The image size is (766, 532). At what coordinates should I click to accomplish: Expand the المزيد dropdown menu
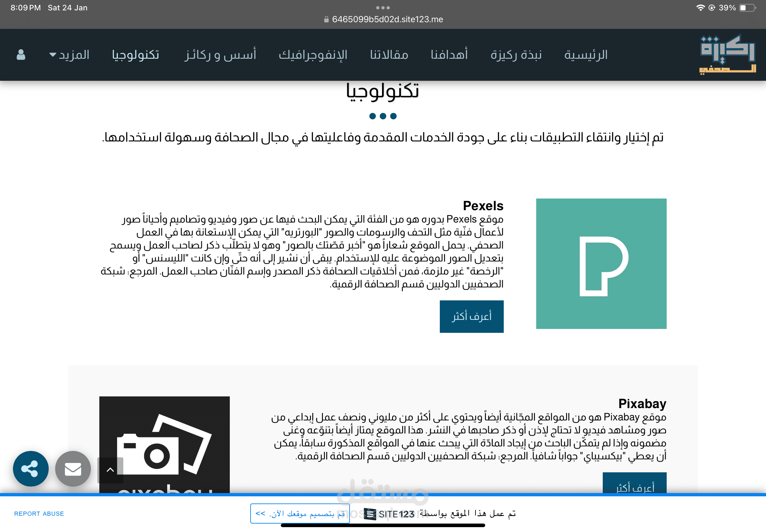(x=69, y=55)
